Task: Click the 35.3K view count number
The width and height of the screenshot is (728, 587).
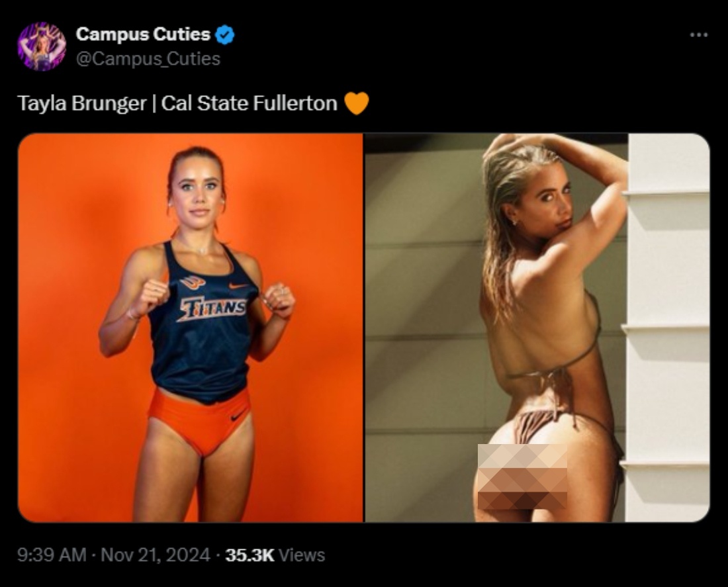Action: pos(250,555)
